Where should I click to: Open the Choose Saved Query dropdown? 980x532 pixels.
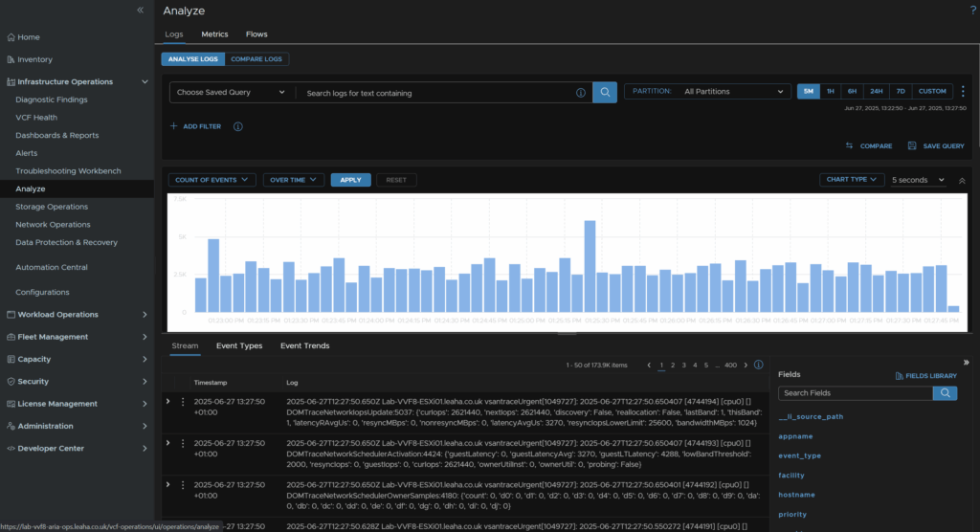point(231,93)
